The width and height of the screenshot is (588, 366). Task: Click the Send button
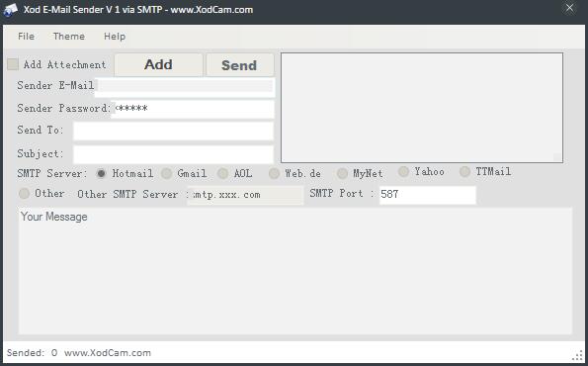239,65
